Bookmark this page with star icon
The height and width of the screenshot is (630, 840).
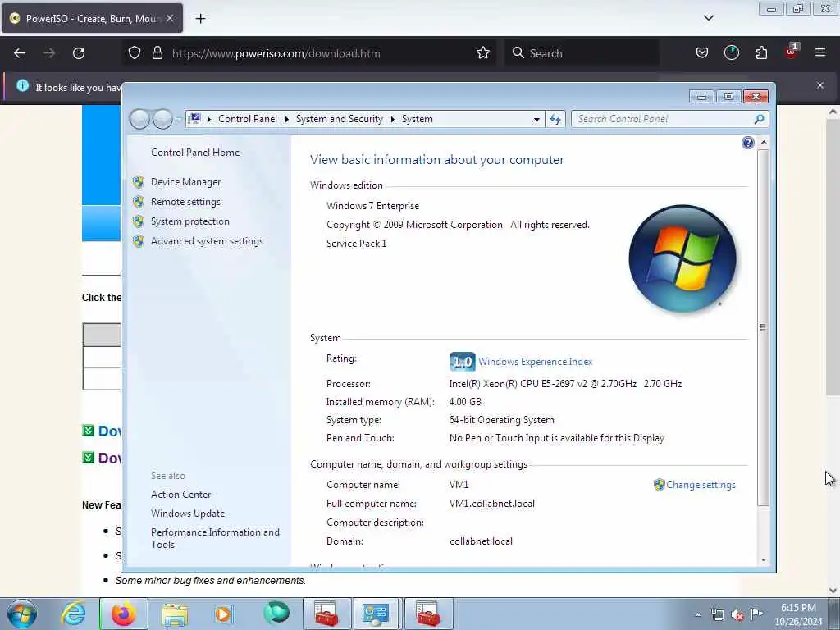click(x=482, y=53)
